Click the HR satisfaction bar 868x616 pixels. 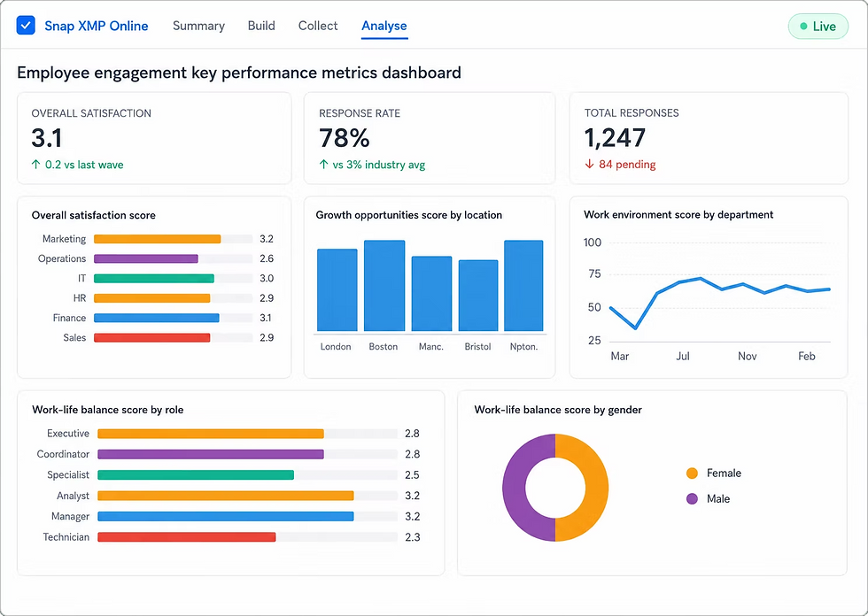152,298
